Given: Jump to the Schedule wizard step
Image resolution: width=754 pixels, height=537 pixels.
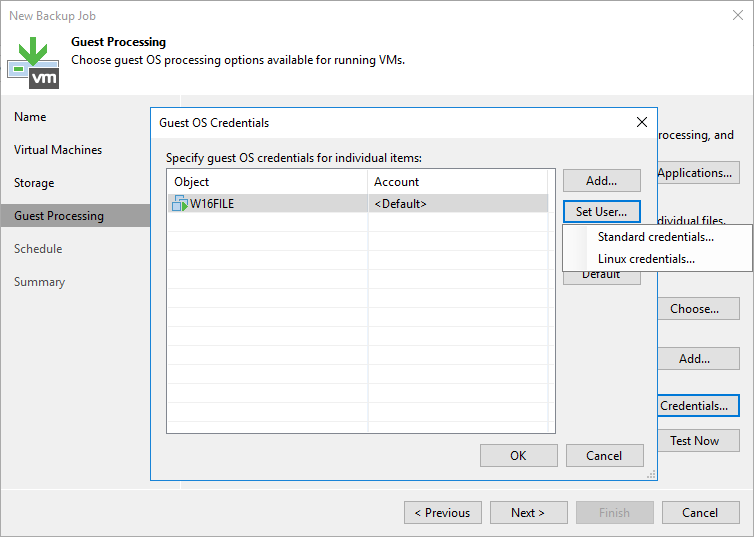Looking at the screenshot, I should coord(38,249).
